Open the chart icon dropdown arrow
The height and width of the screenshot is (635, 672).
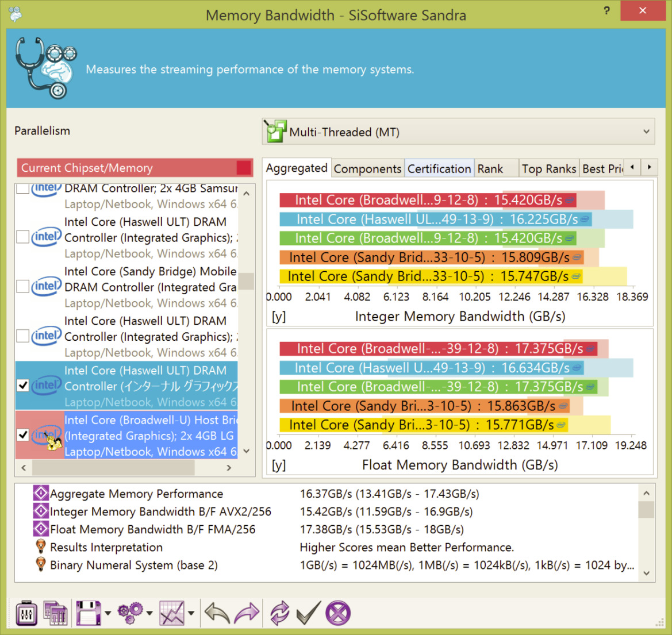point(191,614)
